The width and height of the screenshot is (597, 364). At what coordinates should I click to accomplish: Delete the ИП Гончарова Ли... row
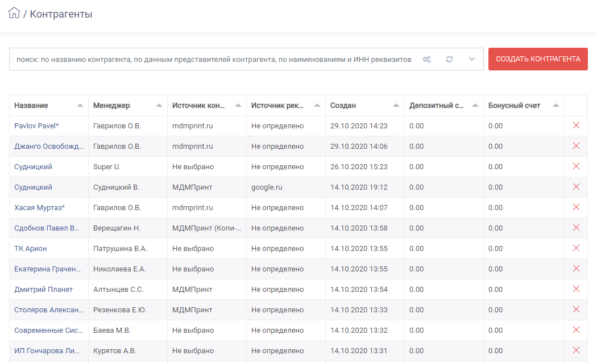pyautogui.click(x=576, y=351)
